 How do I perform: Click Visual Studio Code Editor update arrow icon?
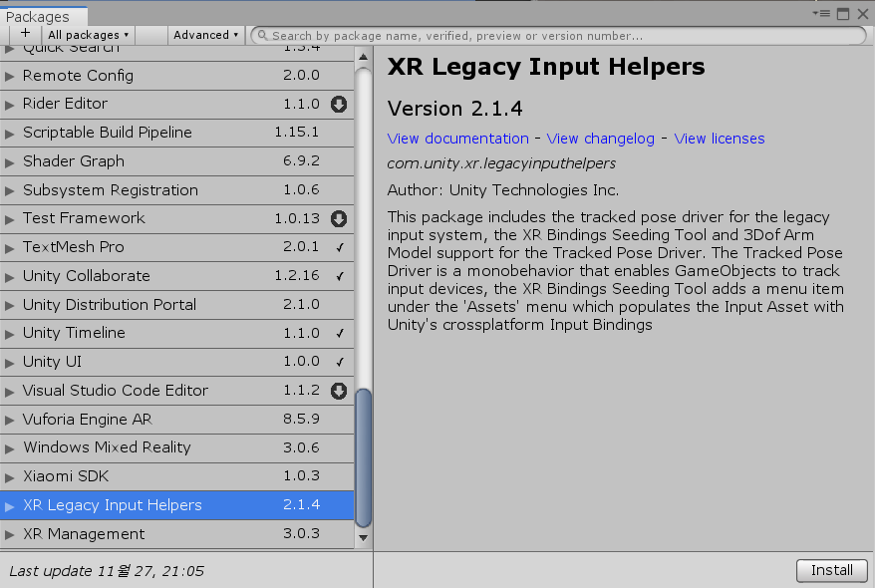coord(339,391)
